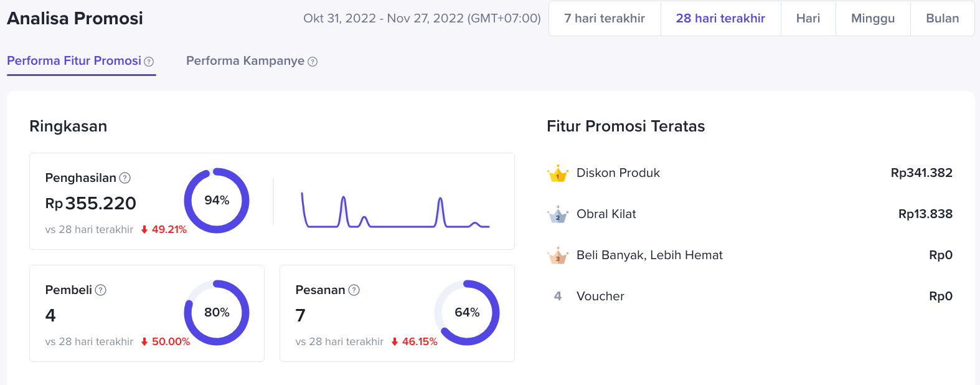Click the silver crown rank 2 icon
The height and width of the screenshot is (385, 980).
click(558, 215)
